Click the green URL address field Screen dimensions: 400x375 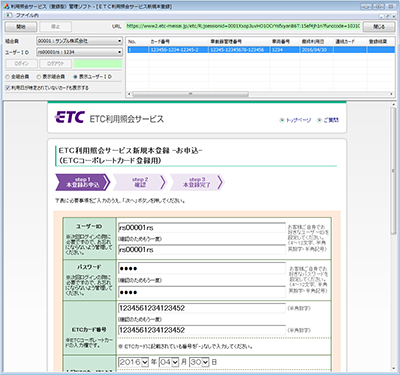point(243,26)
